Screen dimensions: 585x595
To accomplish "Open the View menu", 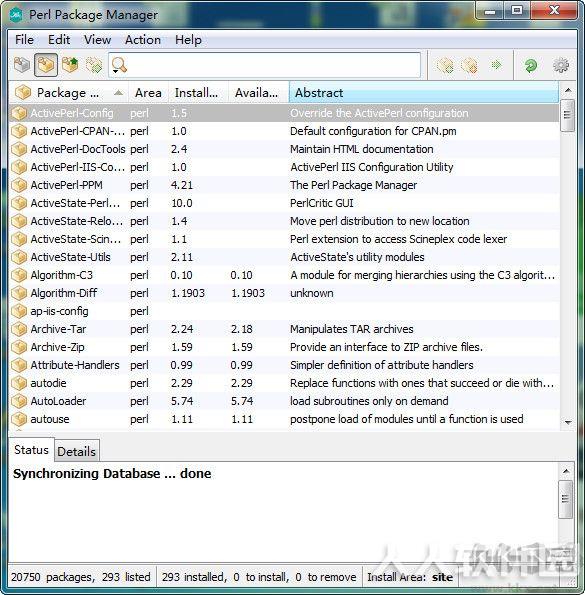I will tap(98, 40).
